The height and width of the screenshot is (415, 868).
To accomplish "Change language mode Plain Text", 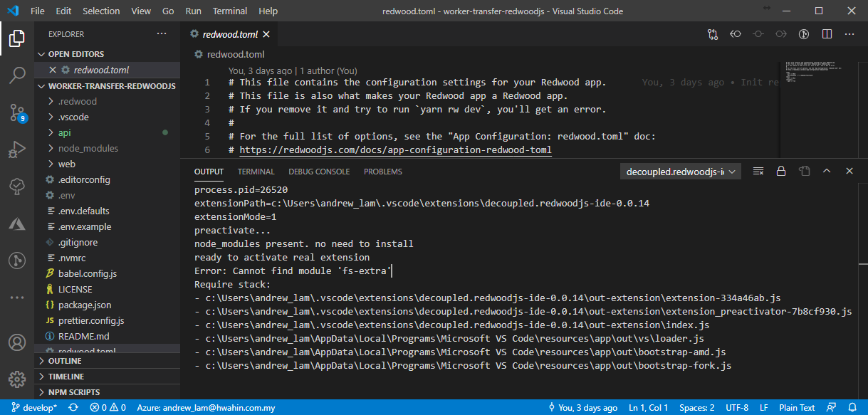I will click(797, 408).
